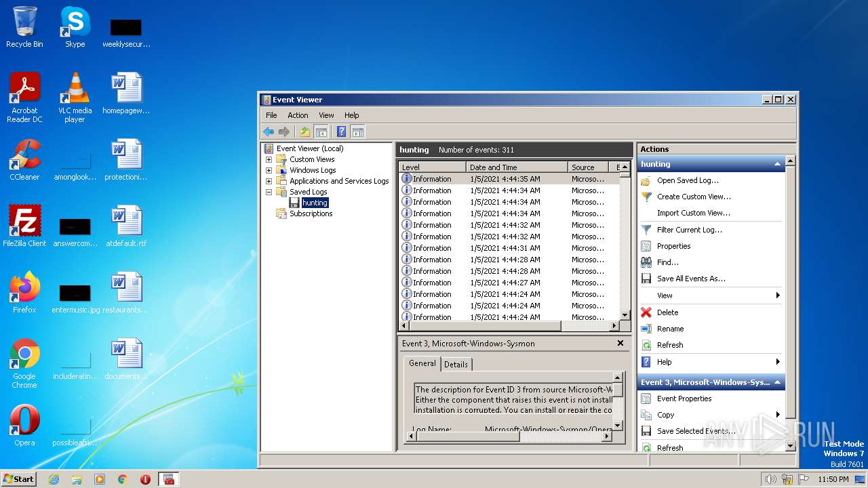The height and width of the screenshot is (488, 868).
Task: Collapse the Event 3 actions section header
Action: coord(777,382)
